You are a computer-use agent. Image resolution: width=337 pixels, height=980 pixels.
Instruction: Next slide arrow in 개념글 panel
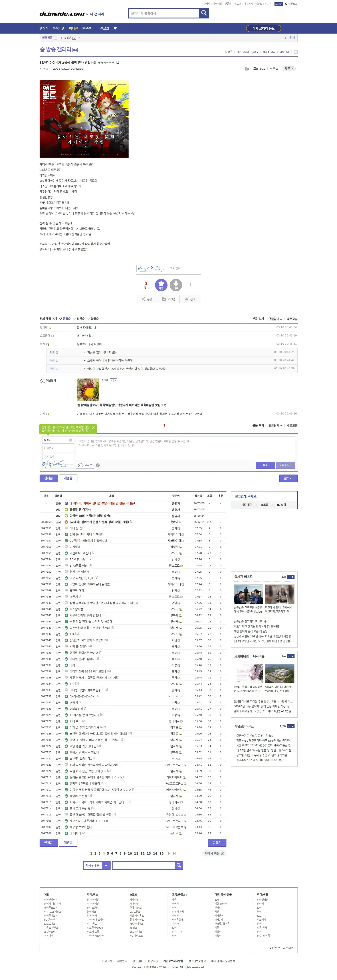[x=293, y=726]
